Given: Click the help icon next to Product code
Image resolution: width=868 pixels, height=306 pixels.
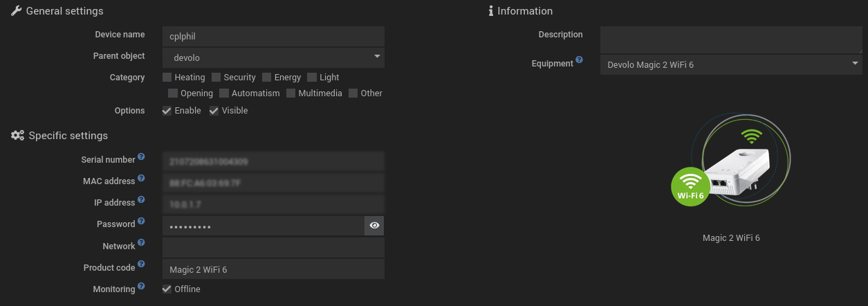Looking at the screenshot, I should [x=141, y=264].
